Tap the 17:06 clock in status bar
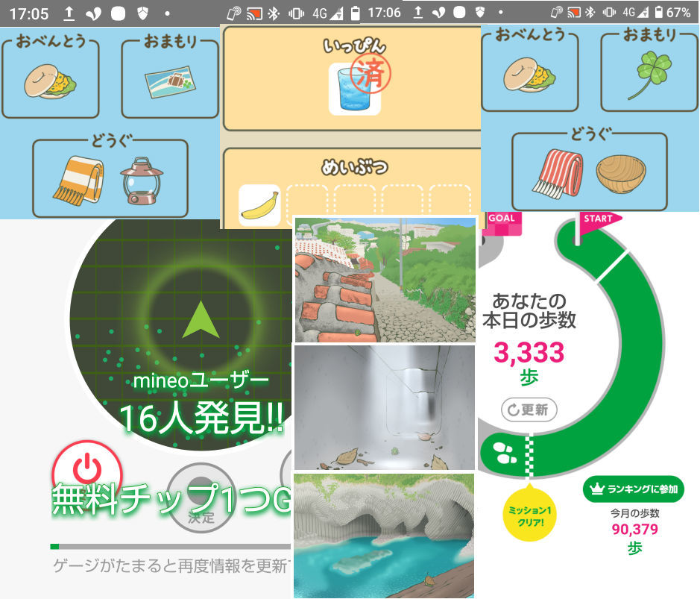The width and height of the screenshot is (700, 599). coord(384,13)
